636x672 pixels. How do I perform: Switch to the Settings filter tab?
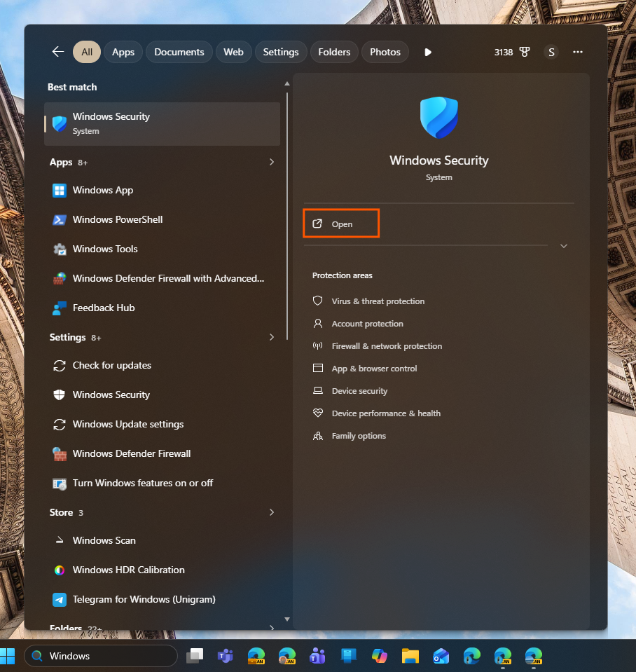[x=281, y=52]
